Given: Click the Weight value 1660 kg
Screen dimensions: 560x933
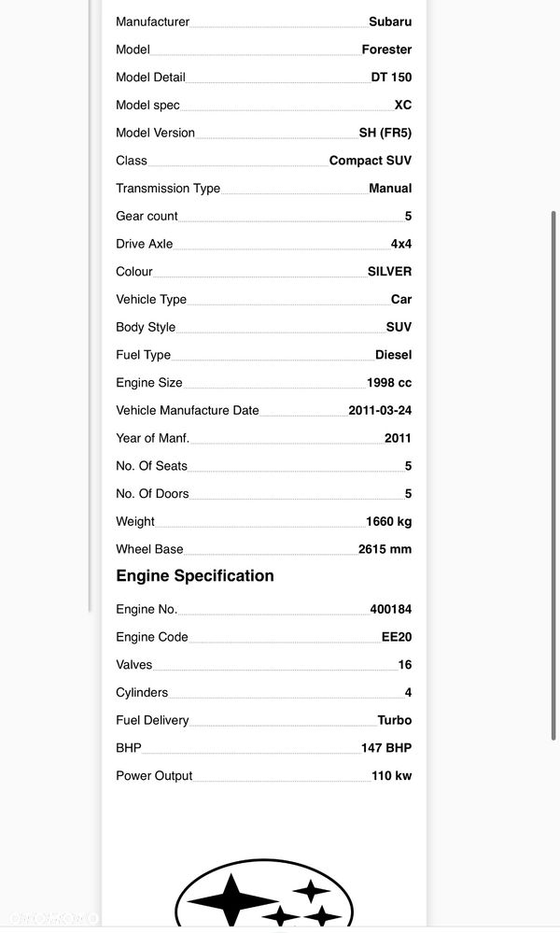Looking at the screenshot, I should point(389,521).
